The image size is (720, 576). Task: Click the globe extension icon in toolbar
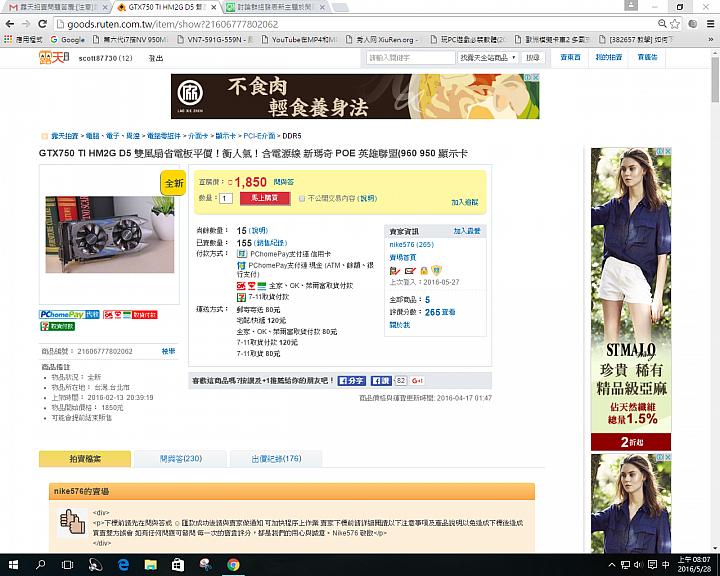[693, 24]
